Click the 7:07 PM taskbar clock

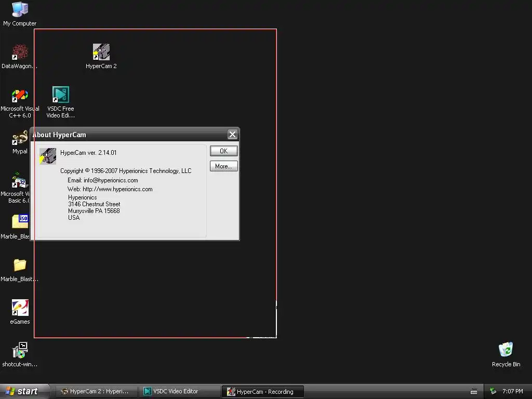click(513, 391)
